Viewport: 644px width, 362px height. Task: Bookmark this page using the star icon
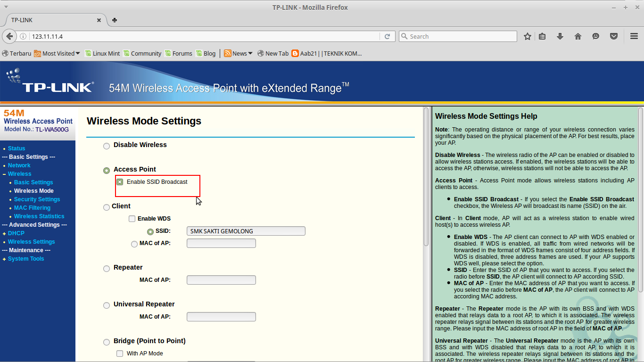coord(527,36)
